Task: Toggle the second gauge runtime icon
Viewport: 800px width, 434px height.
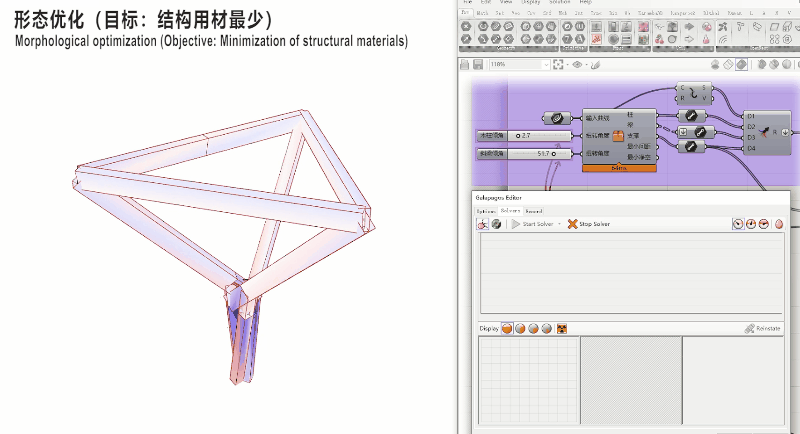Action: coord(751,224)
